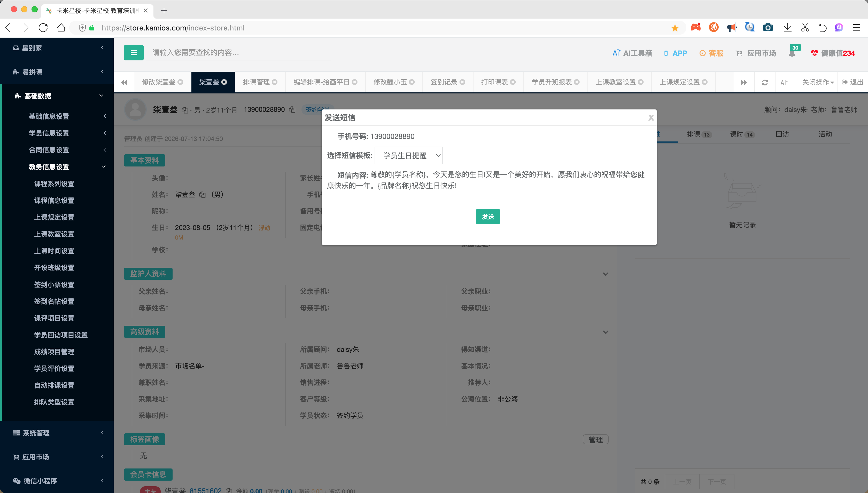This screenshot has width=868, height=493.
Task: Click the AI icon beside 关闭操作
Action: tap(784, 82)
